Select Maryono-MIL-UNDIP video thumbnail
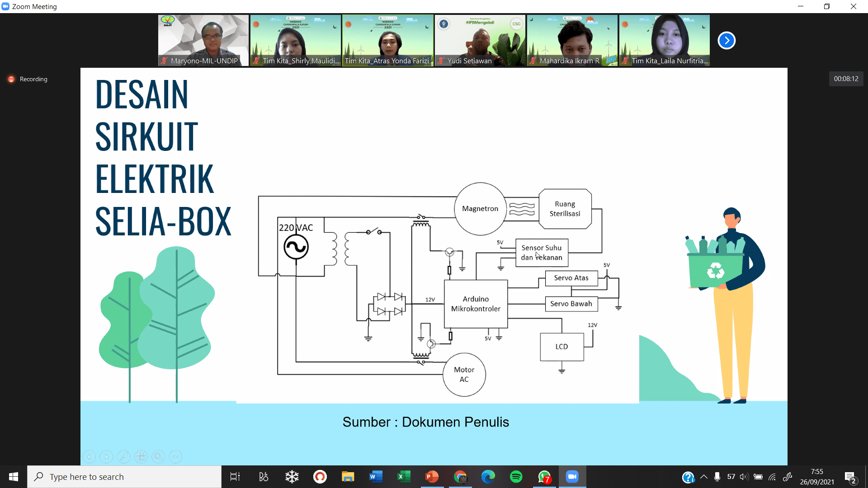The height and width of the screenshot is (488, 868). coord(203,41)
